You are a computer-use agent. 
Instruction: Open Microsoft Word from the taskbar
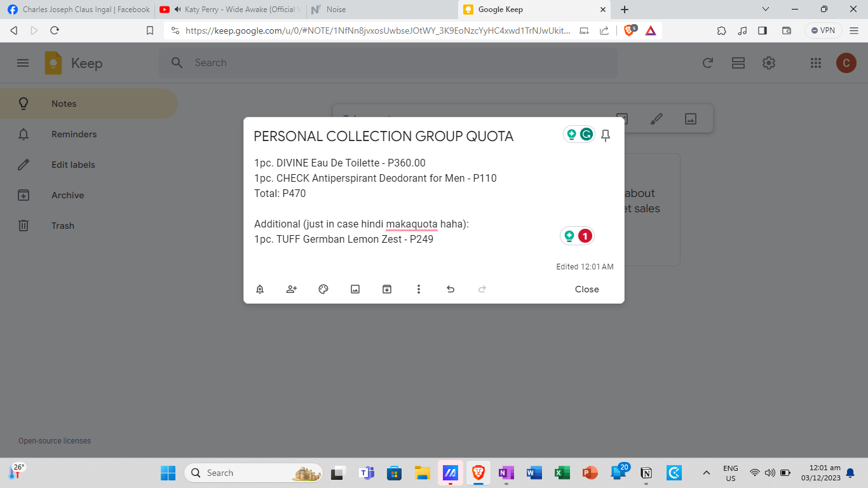pos(534,473)
